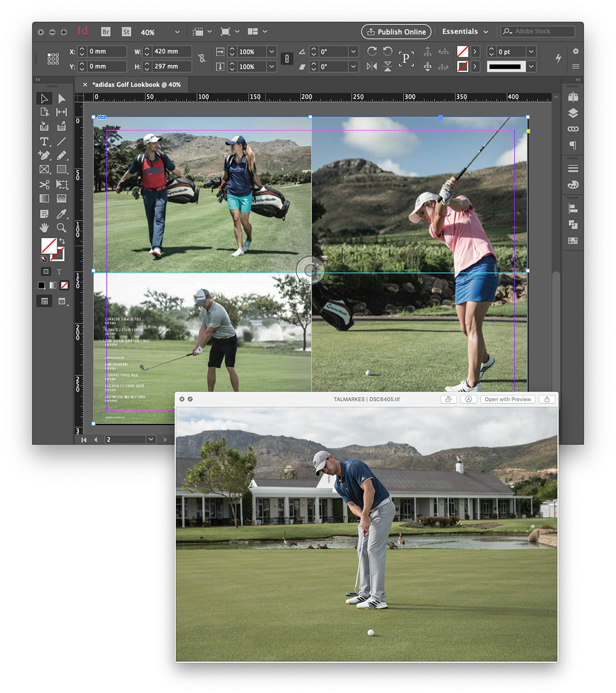Open Adobe Stock via the St icon
This screenshot has height=693, width=616.
click(126, 32)
